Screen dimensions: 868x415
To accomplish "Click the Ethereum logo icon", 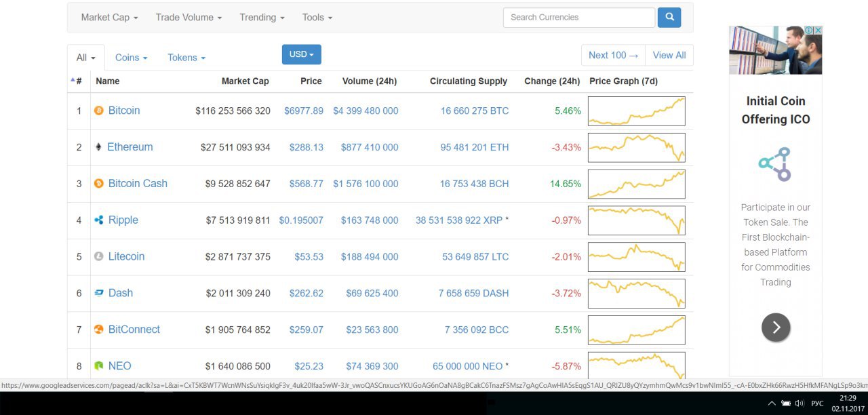I will [x=98, y=147].
